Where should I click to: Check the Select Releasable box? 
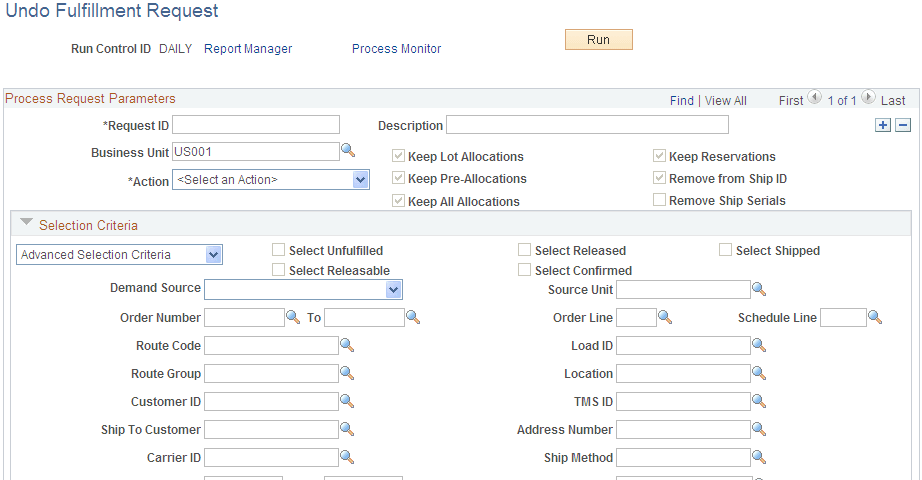point(279,270)
